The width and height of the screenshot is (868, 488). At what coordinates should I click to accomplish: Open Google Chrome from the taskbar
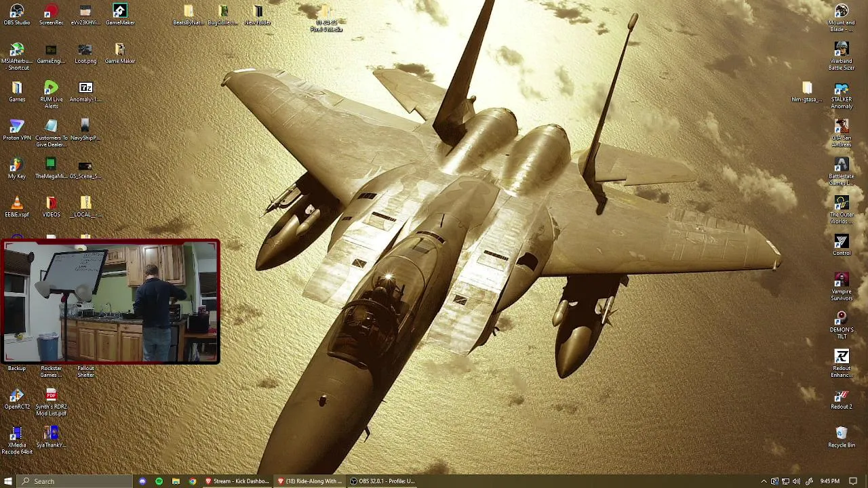(193, 481)
